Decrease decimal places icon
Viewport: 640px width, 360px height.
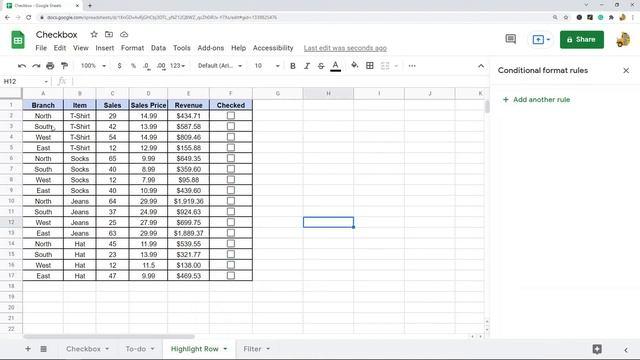147,66
